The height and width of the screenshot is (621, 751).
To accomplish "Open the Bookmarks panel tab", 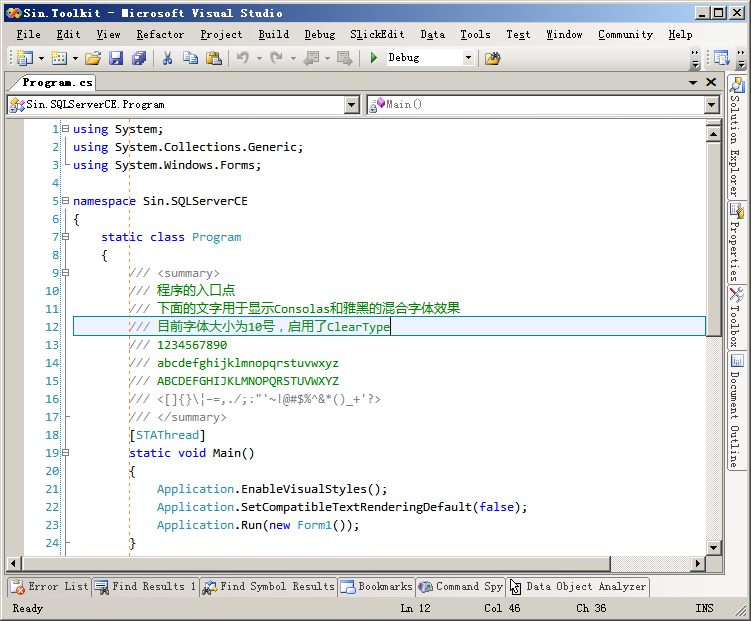I will [376, 587].
